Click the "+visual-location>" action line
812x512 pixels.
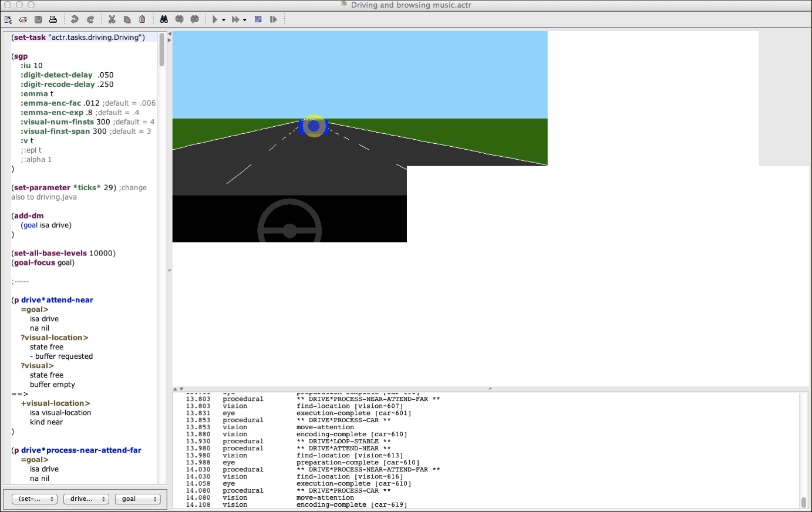56,403
